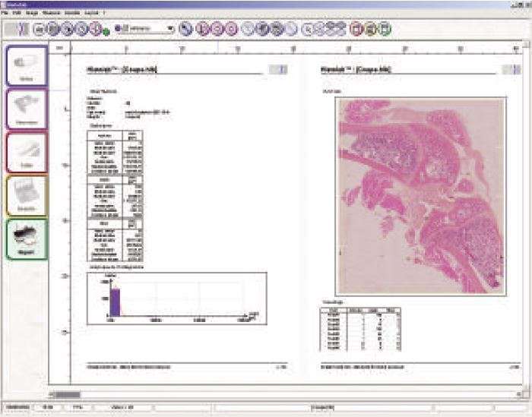Select the red-bordered third sidebar module
The height and width of the screenshot is (417, 532).
tap(27, 152)
